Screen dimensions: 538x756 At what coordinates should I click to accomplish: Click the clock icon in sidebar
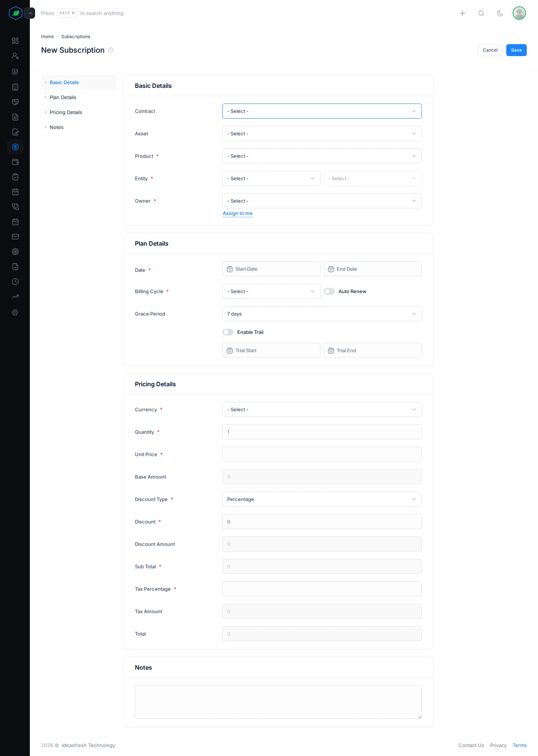point(15,282)
